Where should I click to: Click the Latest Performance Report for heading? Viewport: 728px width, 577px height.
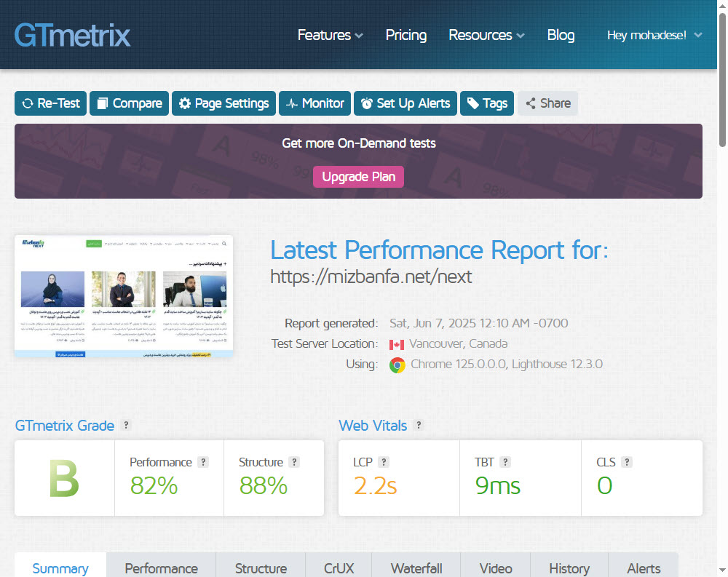coord(439,250)
